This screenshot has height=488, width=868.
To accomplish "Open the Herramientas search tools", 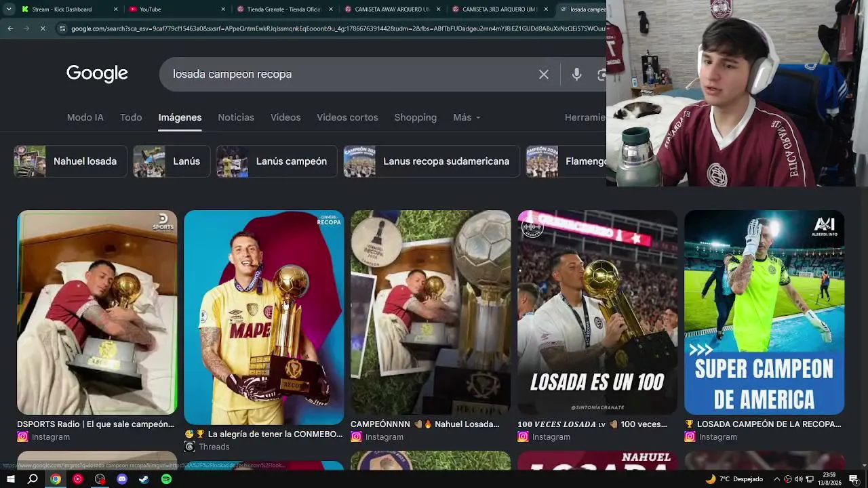I will coord(585,117).
